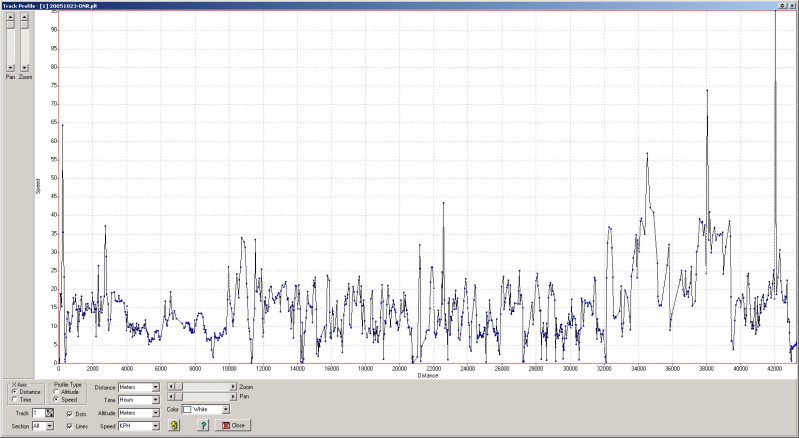Screen dimensions: 799x438
Task: Click the Track number input field
Action: [x=37, y=412]
